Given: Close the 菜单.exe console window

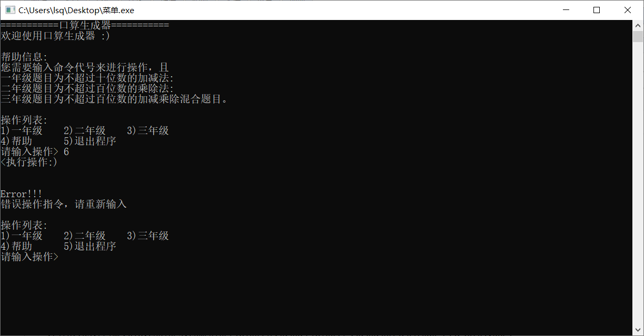Looking at the screenshot, I should 628,10.
